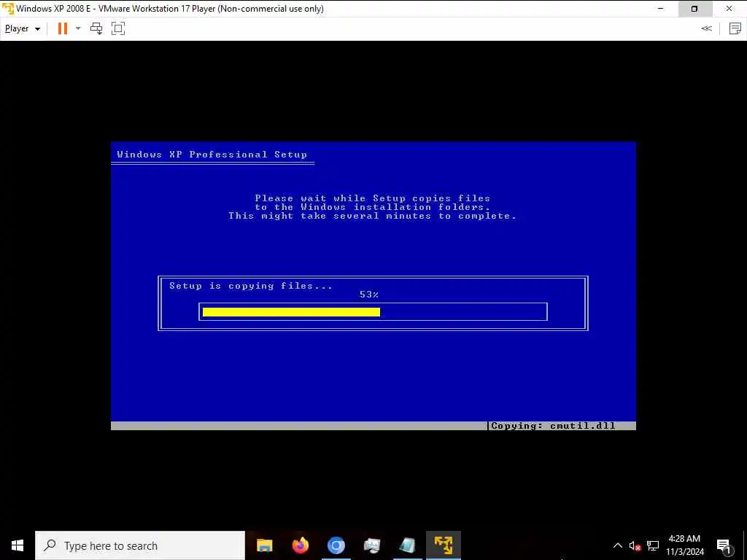Pause the virtual machine
Viewport: 747px width, 560px height.
click(x=63, y=28)
